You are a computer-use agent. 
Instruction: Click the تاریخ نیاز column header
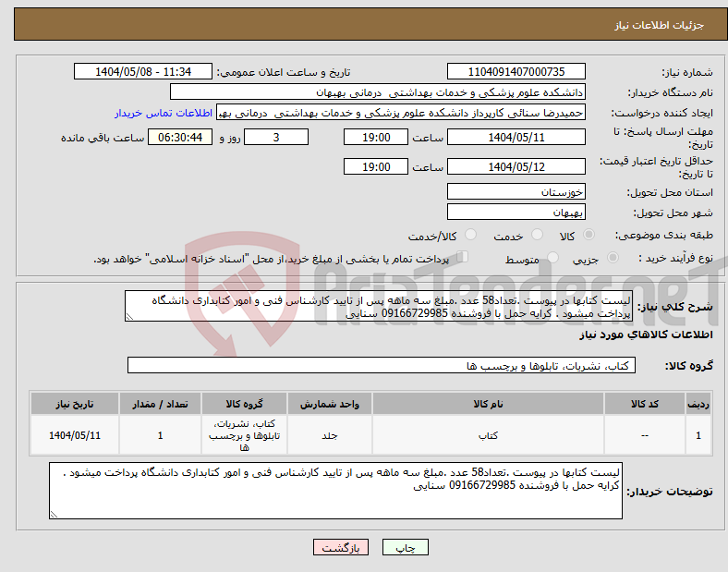point(75,404)
